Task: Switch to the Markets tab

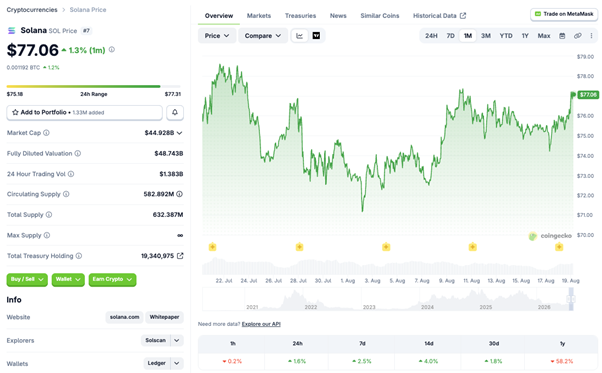Action: click(259, 16)
